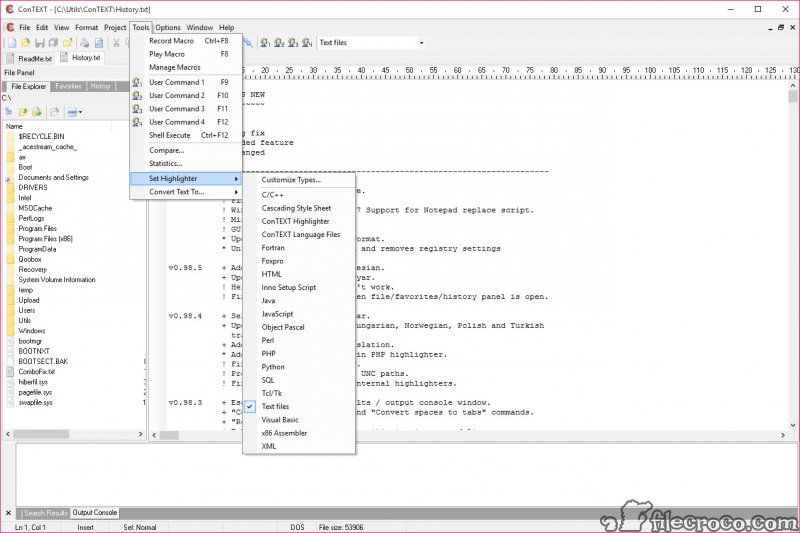Set highlighter to x86 Assembler

tap(299, 433)
